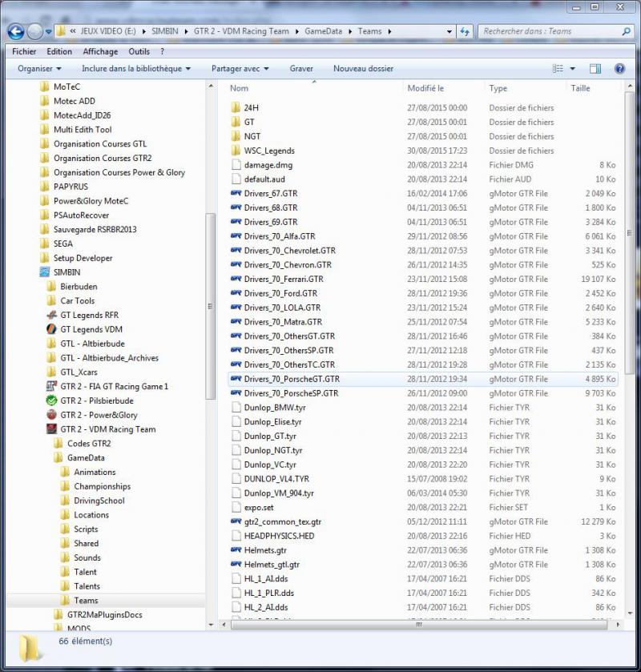Select Drivers_70_Ferrari.GTR file icon
The width and height of the screenshot is (641, 672).
pyautogui.click(x=236, y=279)
